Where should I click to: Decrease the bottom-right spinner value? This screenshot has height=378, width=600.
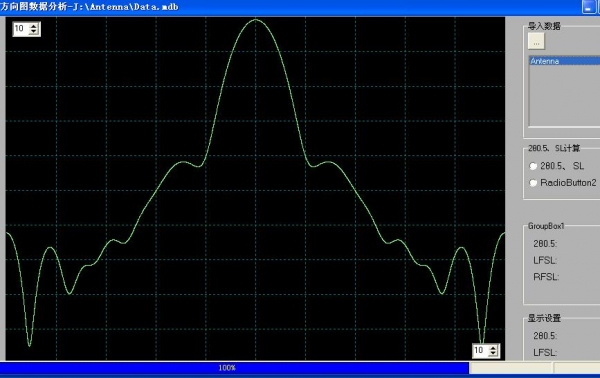493,354
